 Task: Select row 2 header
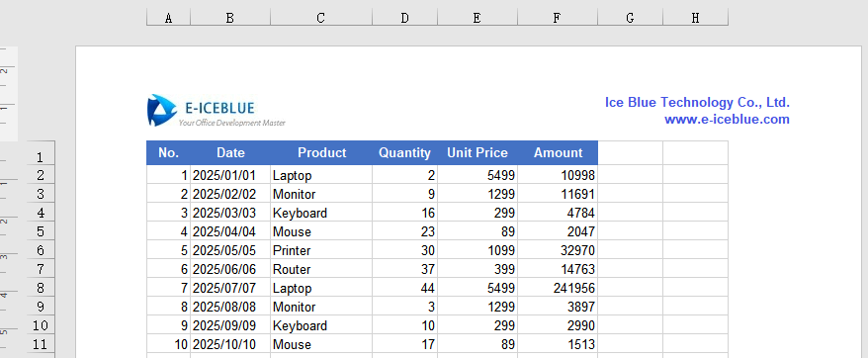[x=41, y=174]
